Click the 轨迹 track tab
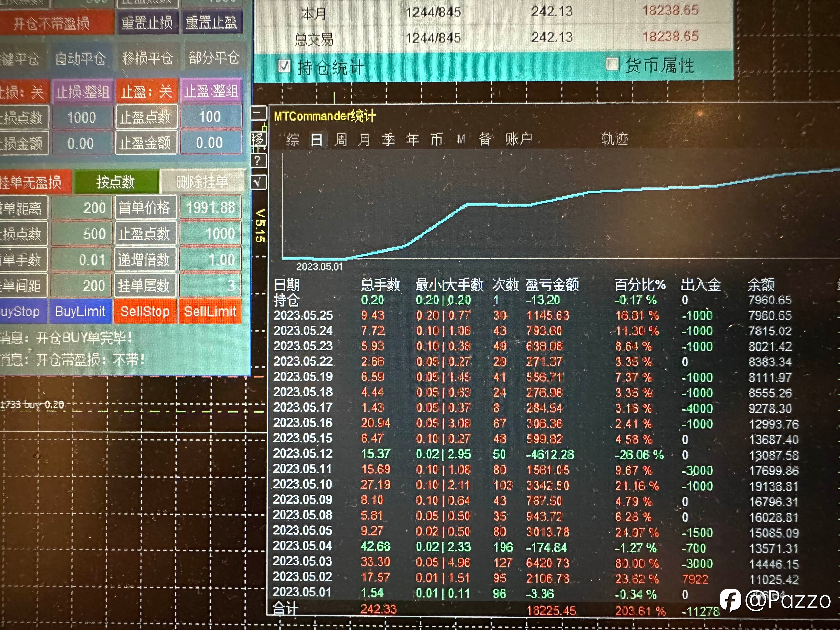The width and height of the screenshot is (840, 630). click(x=614, y=139)
